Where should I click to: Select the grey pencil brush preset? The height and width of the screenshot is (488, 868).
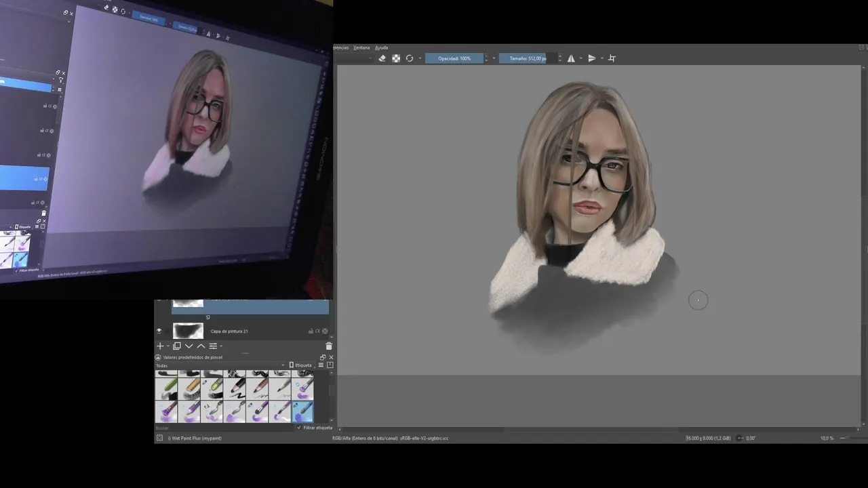[x=279, y=388]
